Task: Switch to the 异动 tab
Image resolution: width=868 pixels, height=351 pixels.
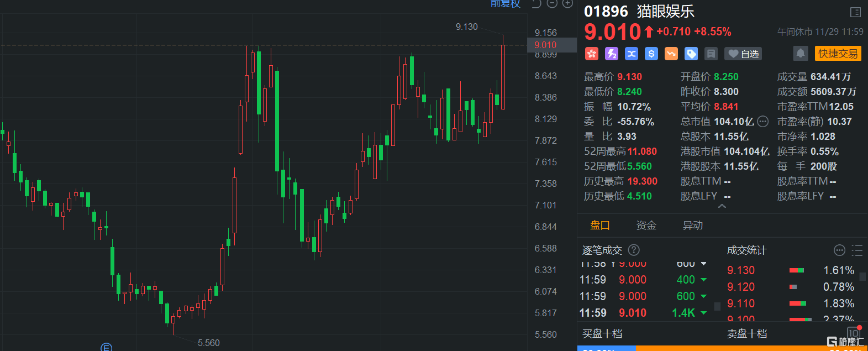Action: (693, 225)
